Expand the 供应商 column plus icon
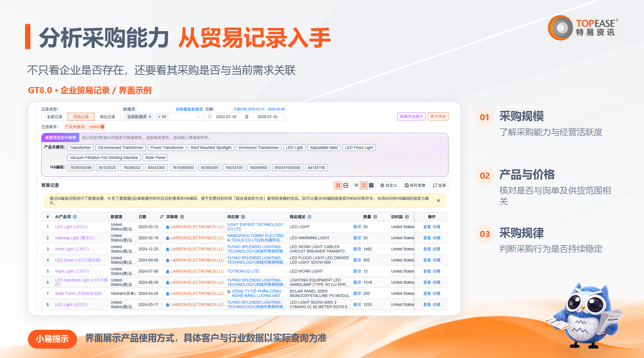Screen dimensions: 644x358 click(243, 217)
